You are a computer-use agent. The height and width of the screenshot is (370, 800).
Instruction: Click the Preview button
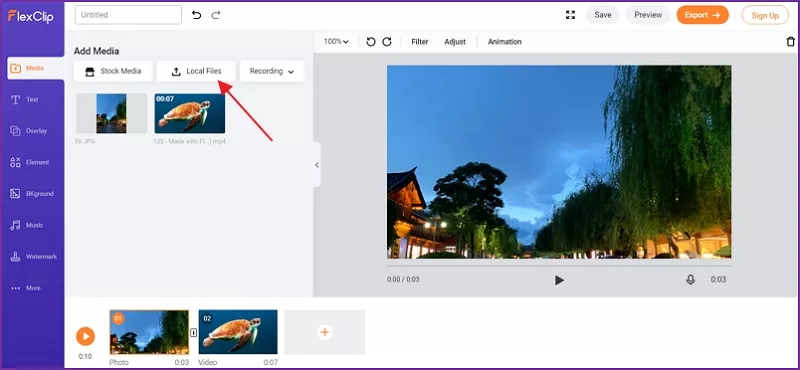pyautogui.click(x=648, y=15)
